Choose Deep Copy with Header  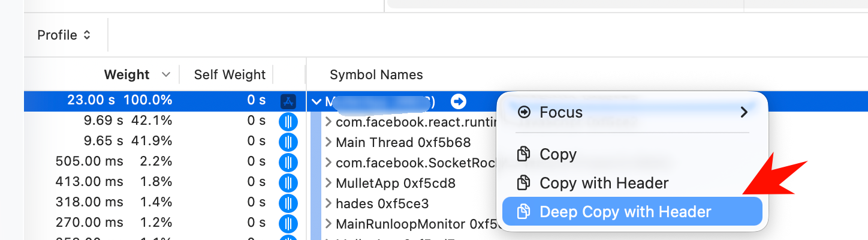coord(632,211)
